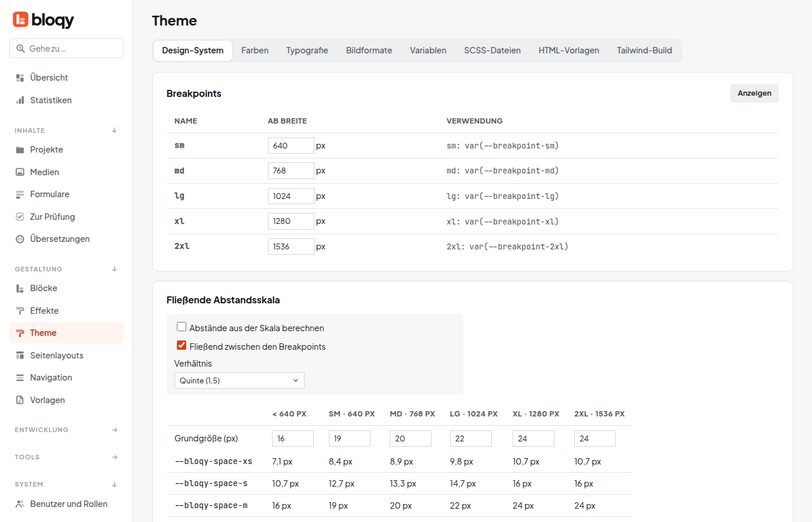The height and width of the screenshot is (522, 812).
Task: Click the Übersetzungen globe icon
Action: tap(20, 239)
